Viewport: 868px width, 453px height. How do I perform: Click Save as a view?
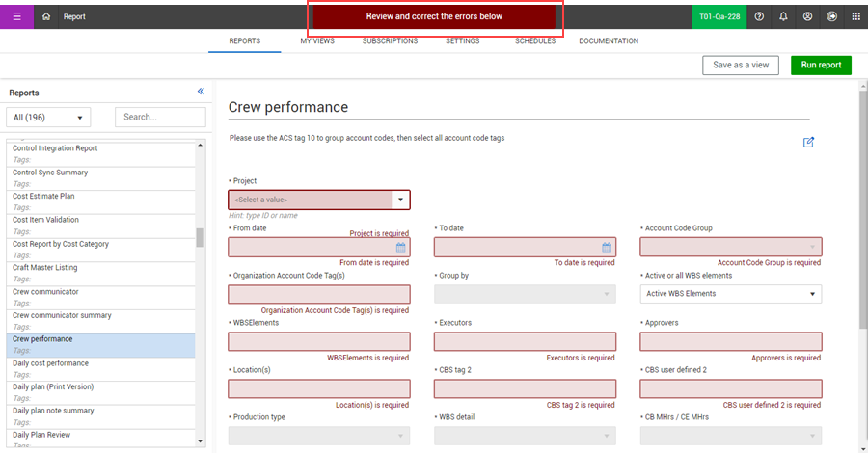741,65
